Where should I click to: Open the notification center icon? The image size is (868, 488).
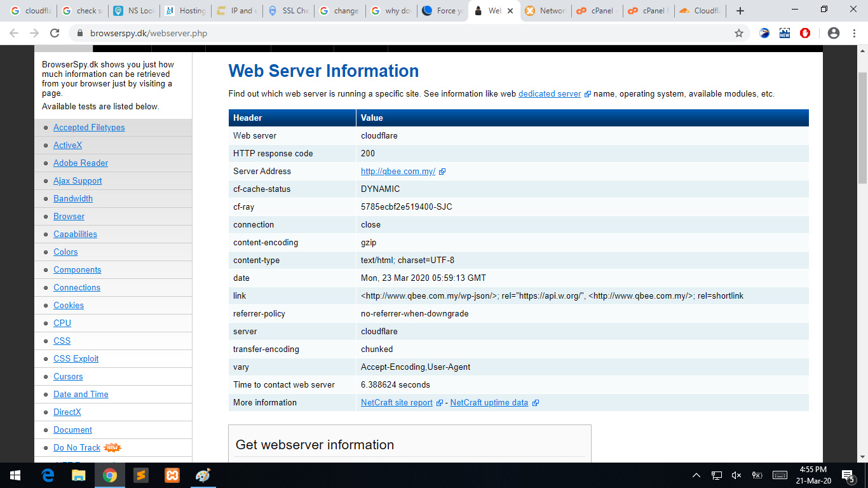pyautogui.click(x=848, y=475)
